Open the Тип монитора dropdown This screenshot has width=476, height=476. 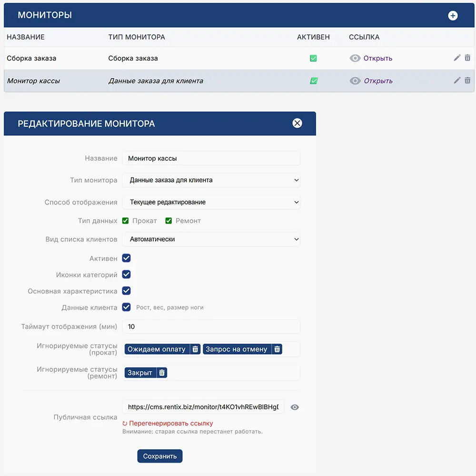click(x=211, y=180)
